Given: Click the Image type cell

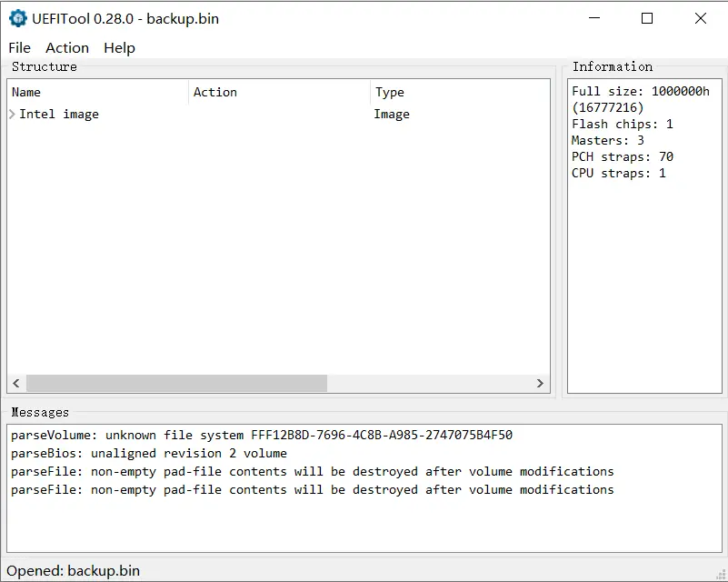Looking at the screenshot, I should click(392, 115).
